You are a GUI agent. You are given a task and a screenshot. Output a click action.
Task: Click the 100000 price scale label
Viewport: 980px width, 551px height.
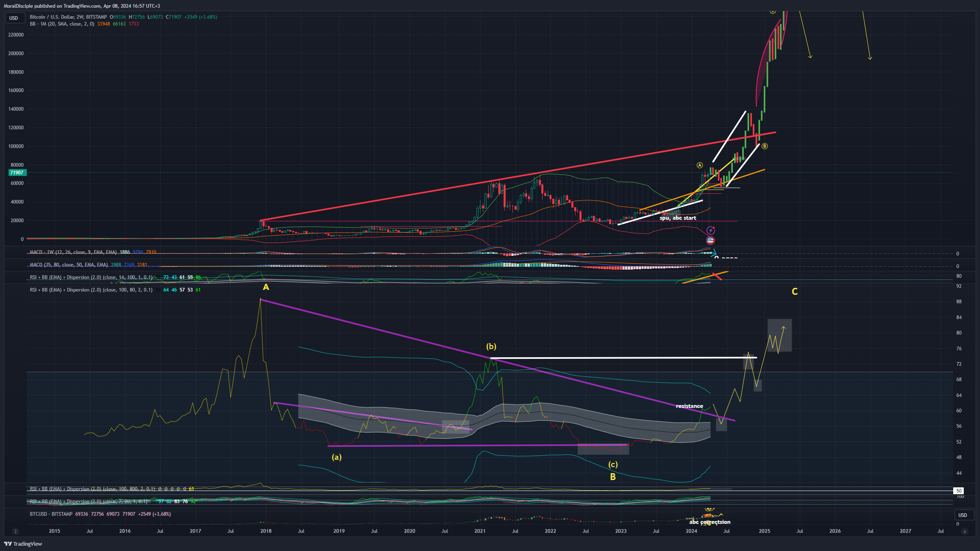(16, 146)
